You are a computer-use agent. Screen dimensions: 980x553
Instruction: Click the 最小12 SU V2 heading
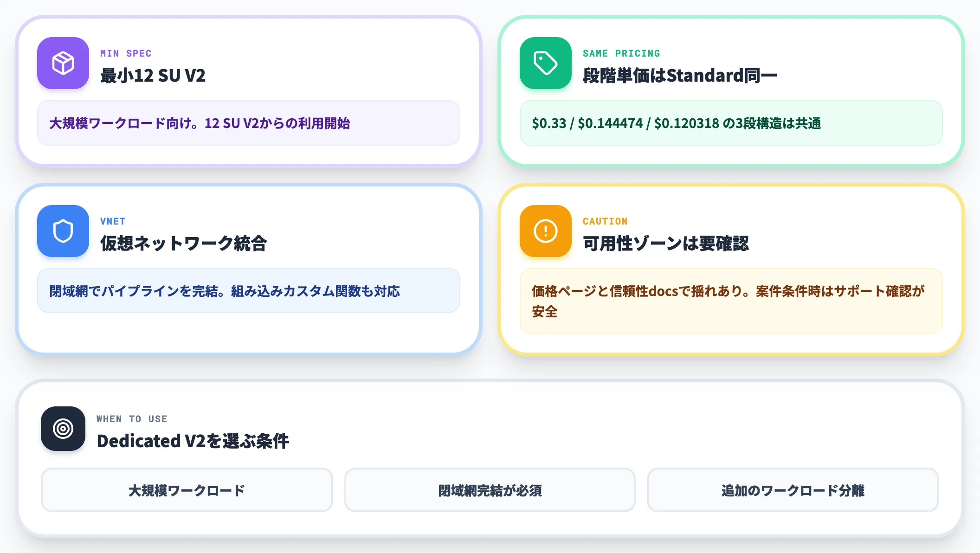point(153,76)
